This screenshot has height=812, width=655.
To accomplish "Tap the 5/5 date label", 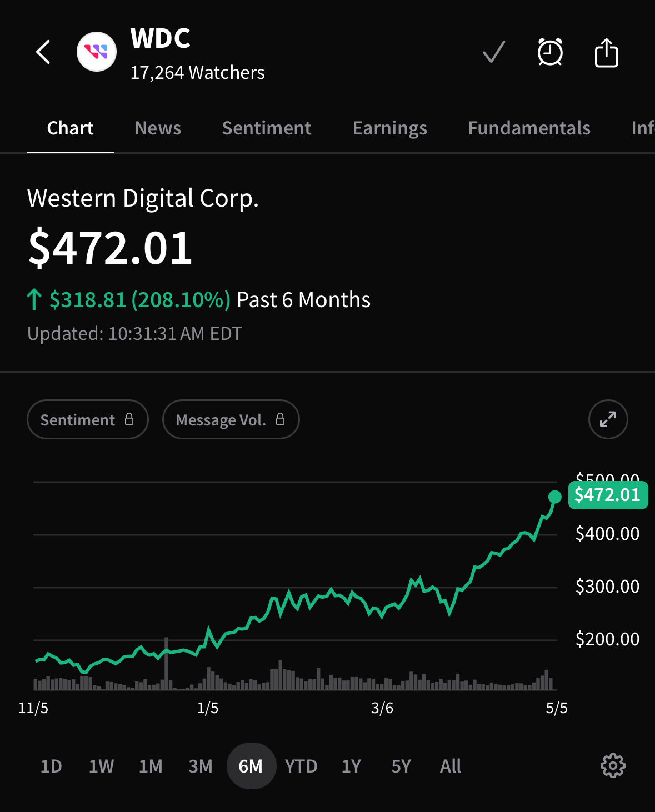I will [557, 708].
